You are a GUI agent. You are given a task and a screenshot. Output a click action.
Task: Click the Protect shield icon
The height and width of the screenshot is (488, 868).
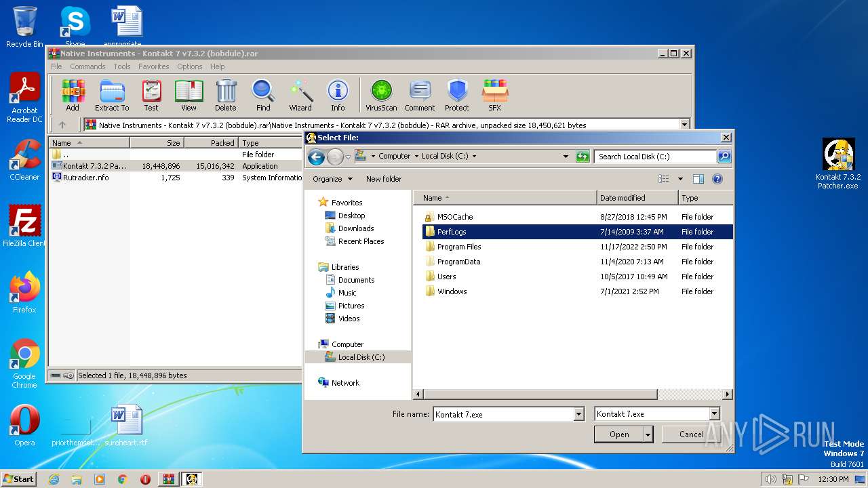tap(457, 95)
